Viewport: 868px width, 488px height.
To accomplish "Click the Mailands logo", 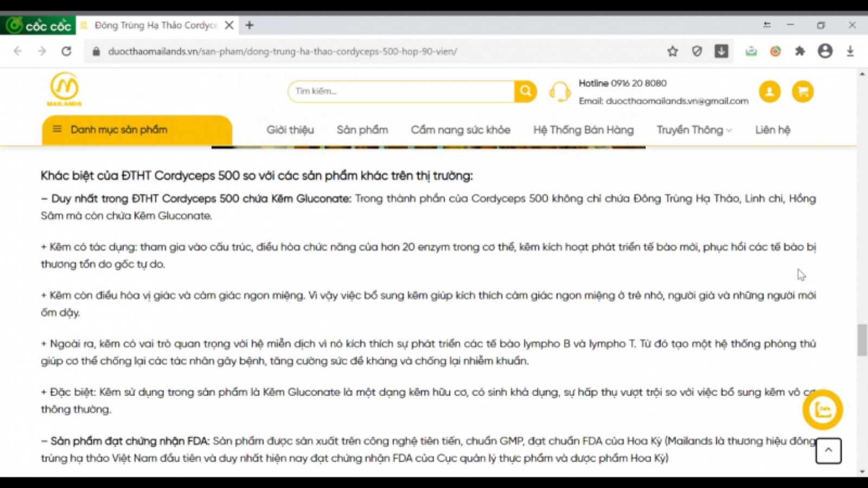I will point(65,89).
